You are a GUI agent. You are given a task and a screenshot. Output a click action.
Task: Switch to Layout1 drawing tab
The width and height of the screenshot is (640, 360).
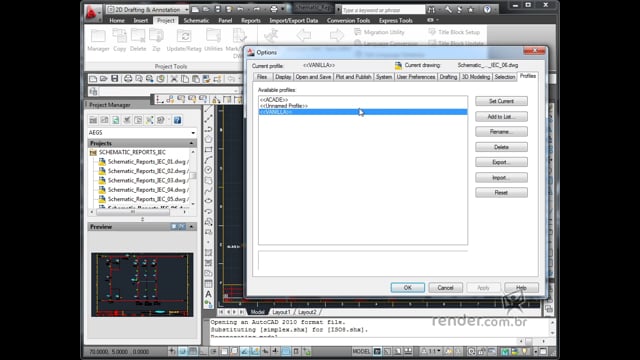pyautogui.click(x=281, y=312)
